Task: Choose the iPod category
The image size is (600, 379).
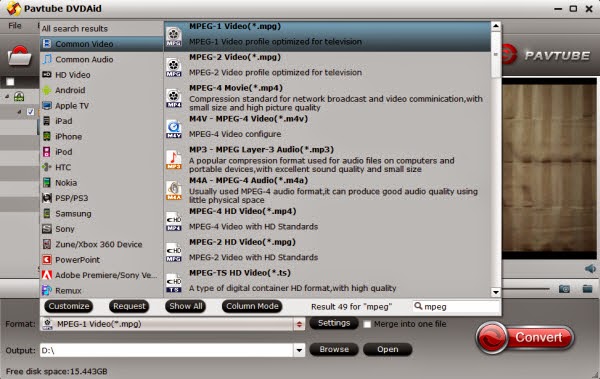Action: pos(101,152)
